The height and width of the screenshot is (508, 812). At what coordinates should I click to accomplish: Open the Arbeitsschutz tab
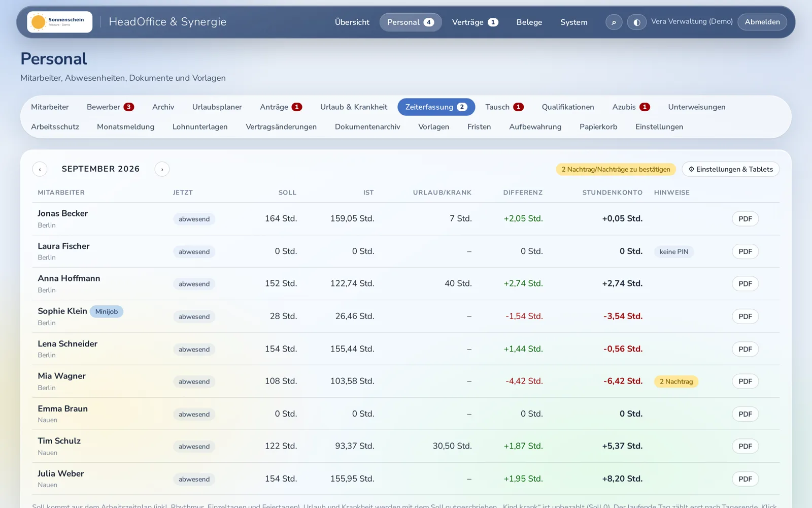click(x=55, y=127)
